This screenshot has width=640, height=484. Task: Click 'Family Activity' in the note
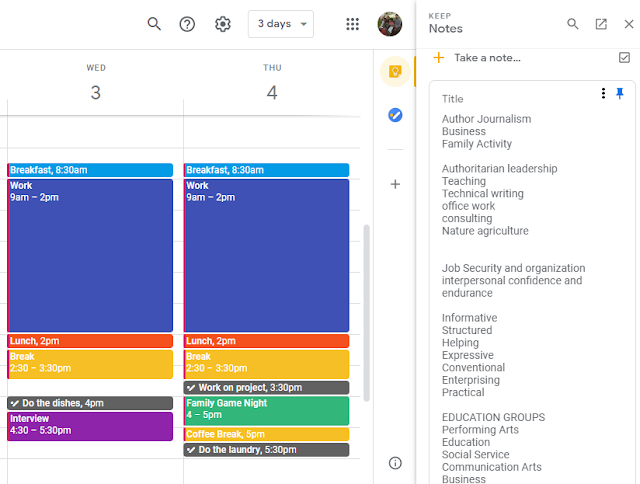(x=477, y=144)
